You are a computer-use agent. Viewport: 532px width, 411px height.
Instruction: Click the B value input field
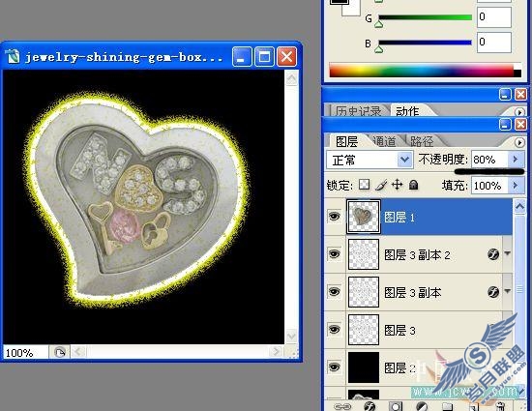point(493,42)
